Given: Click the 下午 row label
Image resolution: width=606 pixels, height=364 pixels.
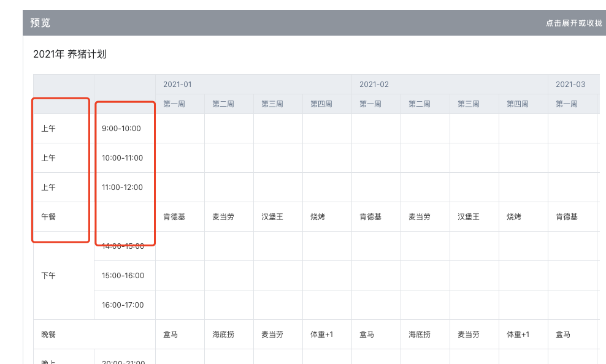Looking at the screenshot, I should [48, 276].
